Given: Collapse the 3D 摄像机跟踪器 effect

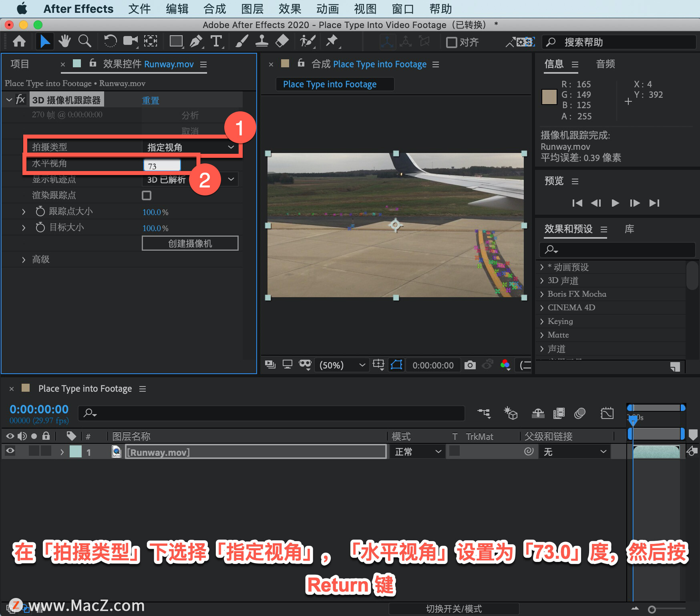Looking at the screenshot, I should coord(9,100).
